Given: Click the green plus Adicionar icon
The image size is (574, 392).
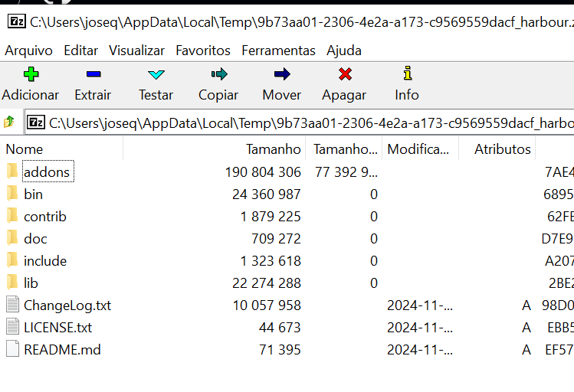Looking at the screenshot, I should pos(31,74).
